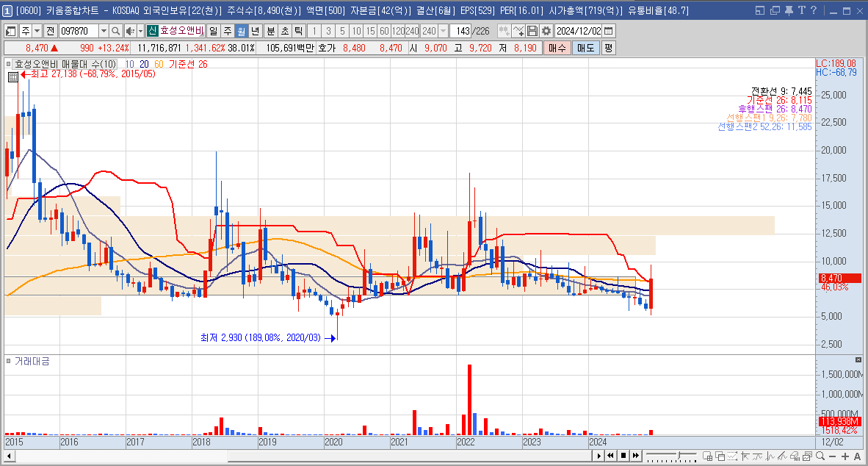The image size is (868, 466).
Task: Click the blue 매도 sell button
Action: pos(586,49)
